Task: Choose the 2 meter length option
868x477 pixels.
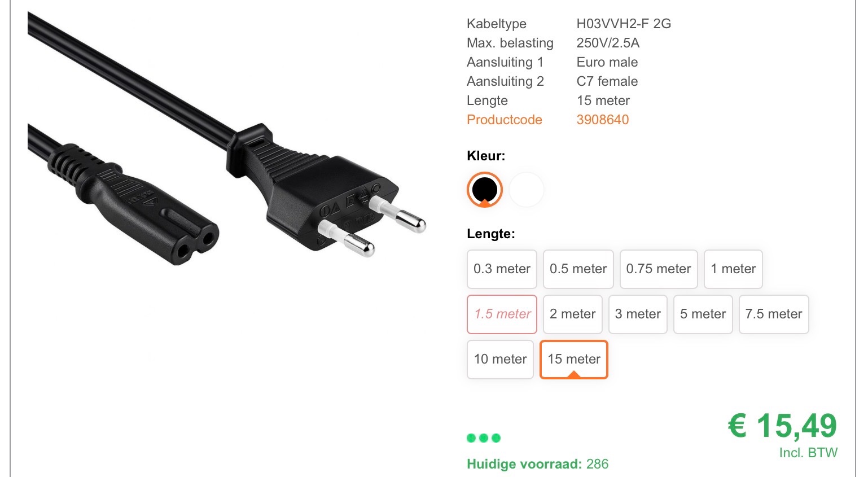Action: [x=572, y=314]
